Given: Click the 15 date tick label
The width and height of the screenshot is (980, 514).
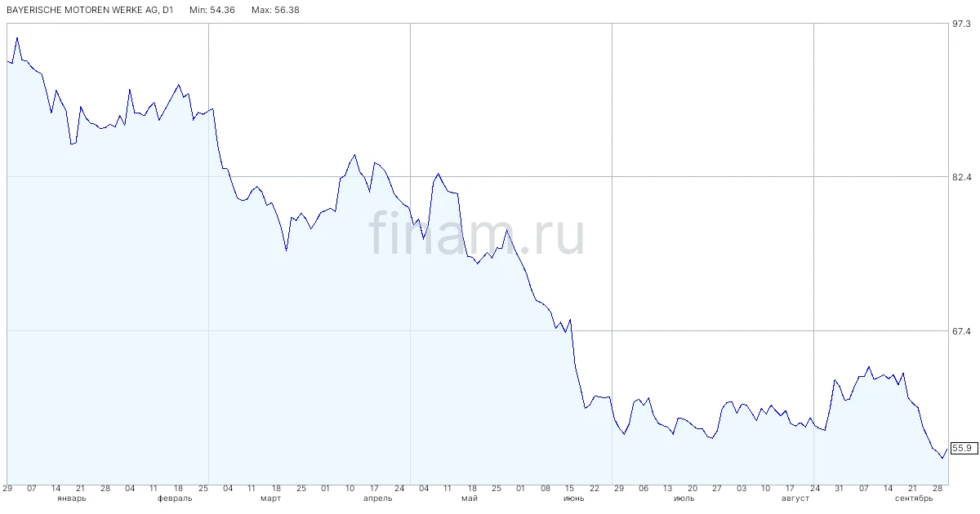Looking at the screenshot, I should tap(570, 488).
